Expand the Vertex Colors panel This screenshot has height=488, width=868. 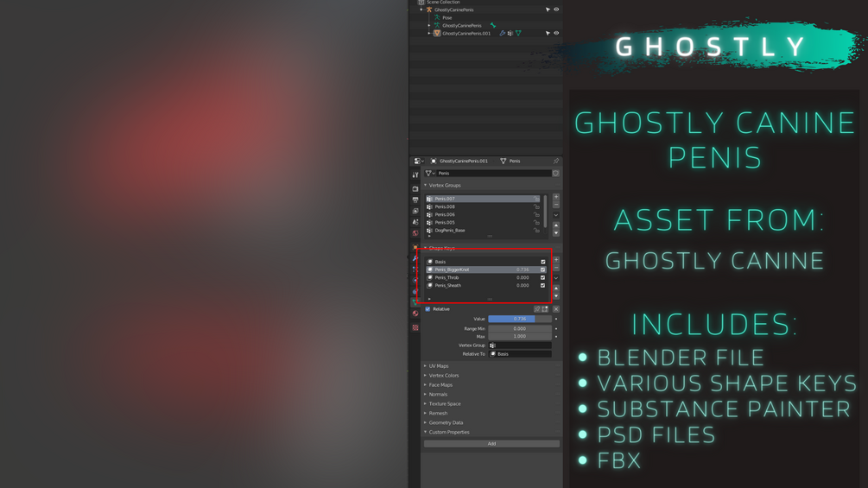pyautogui.click(x=425, y=376)
